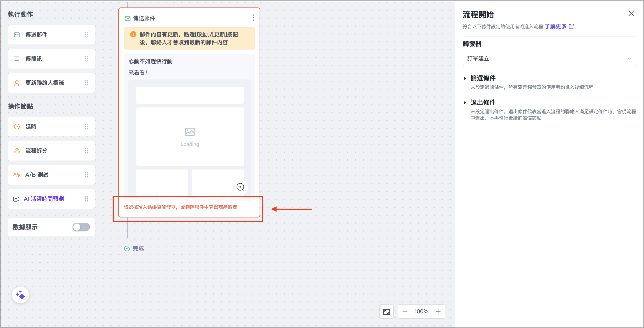Click drag handle on 傳簡訊 item
The width and height of the screenshot is (644, 328).
86,59
